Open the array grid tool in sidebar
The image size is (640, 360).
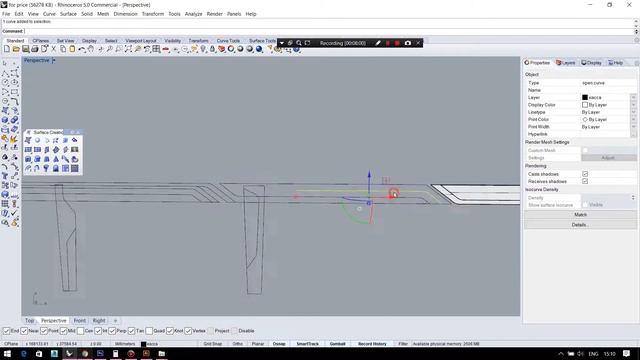pos(5,203)
